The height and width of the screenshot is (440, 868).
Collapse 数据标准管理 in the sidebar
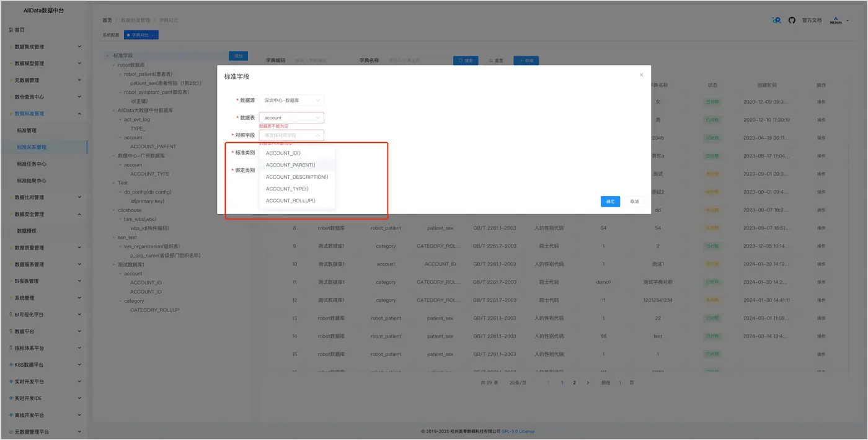pos(44,114)
